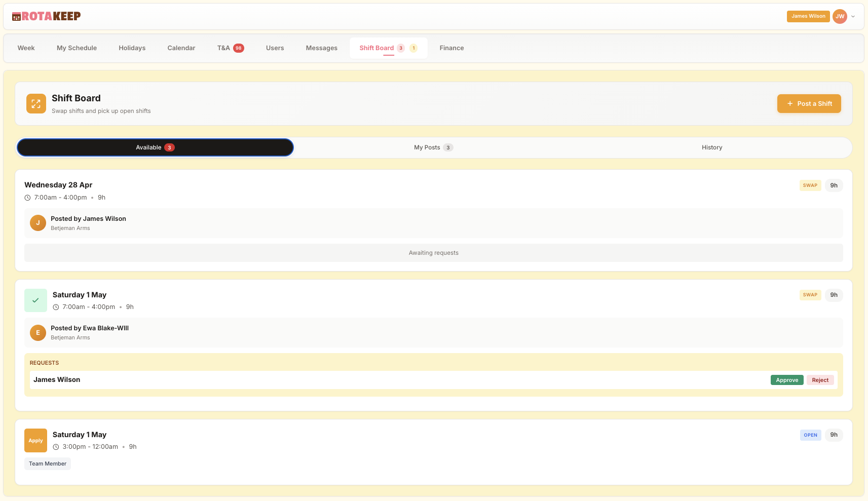Image resolution: width=868 pixels, height=501 pixels.
Task: Click Posted by James Wilson text
Action: pos(88,219)
